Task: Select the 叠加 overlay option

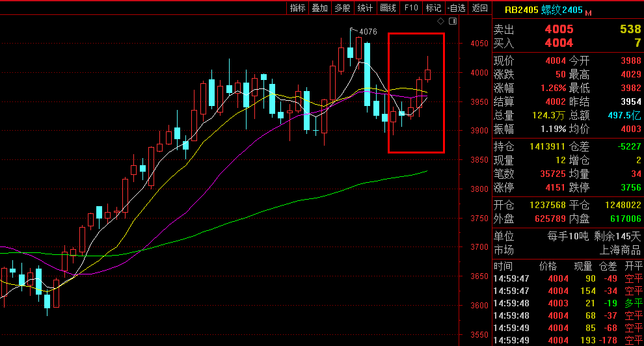Action: 319,8
